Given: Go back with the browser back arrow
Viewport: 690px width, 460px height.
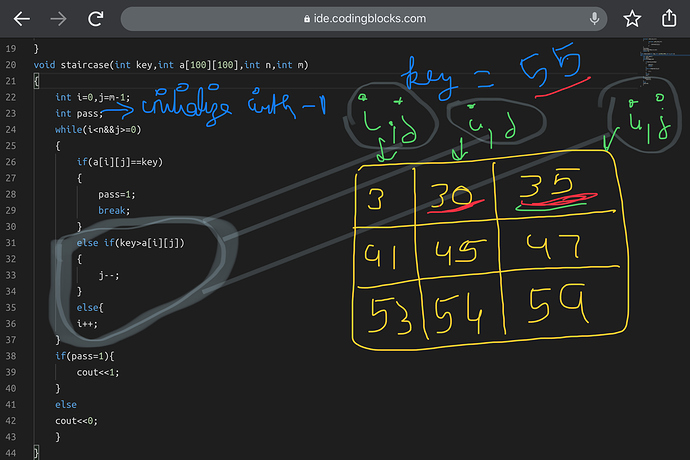Looking at the screenshot, I should pos(22,19).
